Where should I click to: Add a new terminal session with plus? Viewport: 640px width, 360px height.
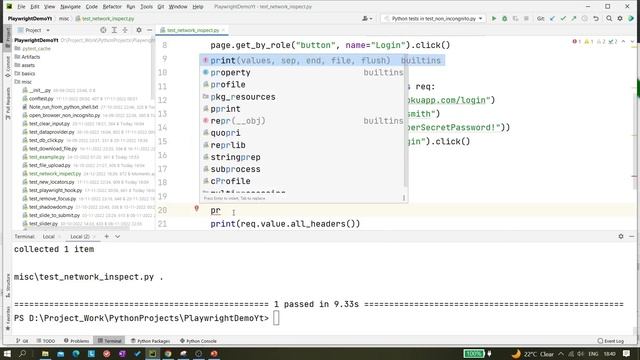click(x=107, y=236)
